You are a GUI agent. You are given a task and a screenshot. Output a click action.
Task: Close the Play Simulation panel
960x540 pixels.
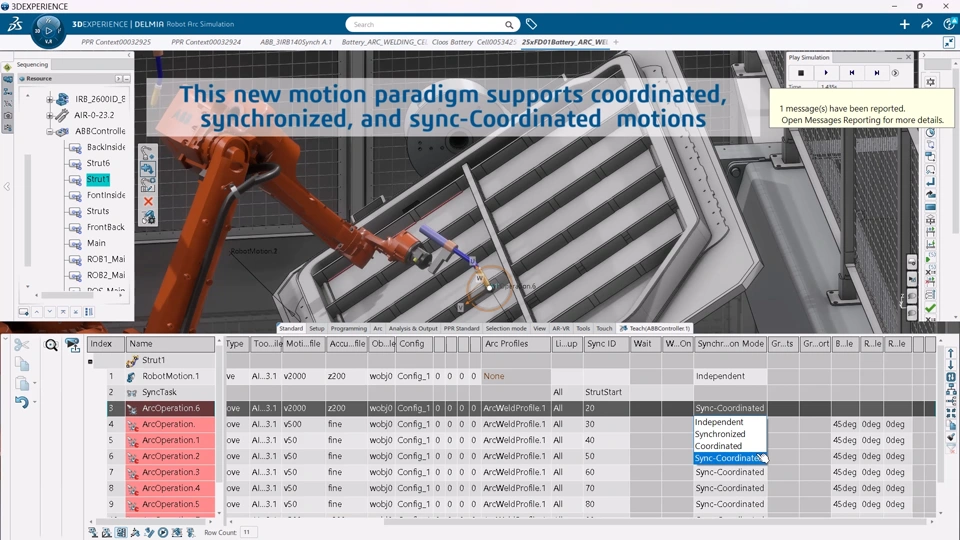click(x=909, y=57)
